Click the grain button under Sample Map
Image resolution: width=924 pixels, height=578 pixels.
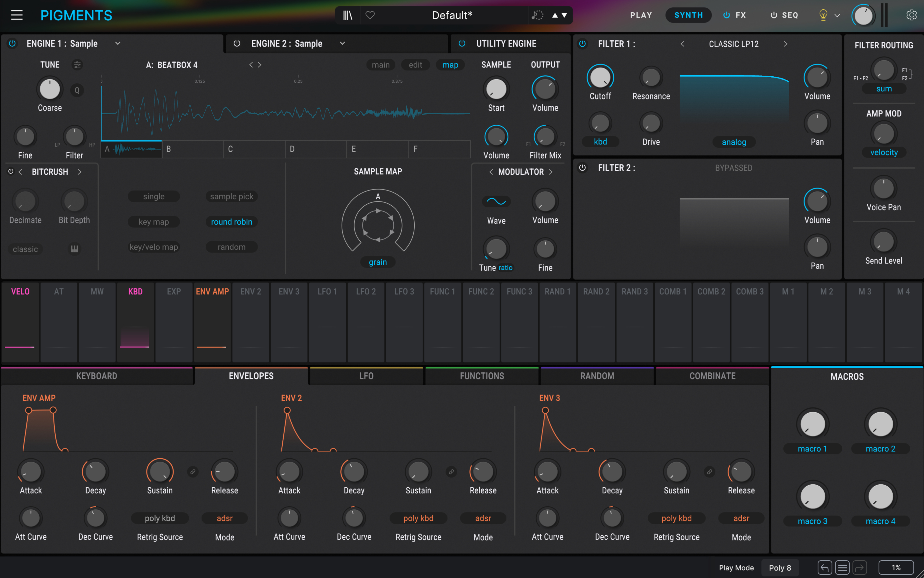(x=377, y=262)
